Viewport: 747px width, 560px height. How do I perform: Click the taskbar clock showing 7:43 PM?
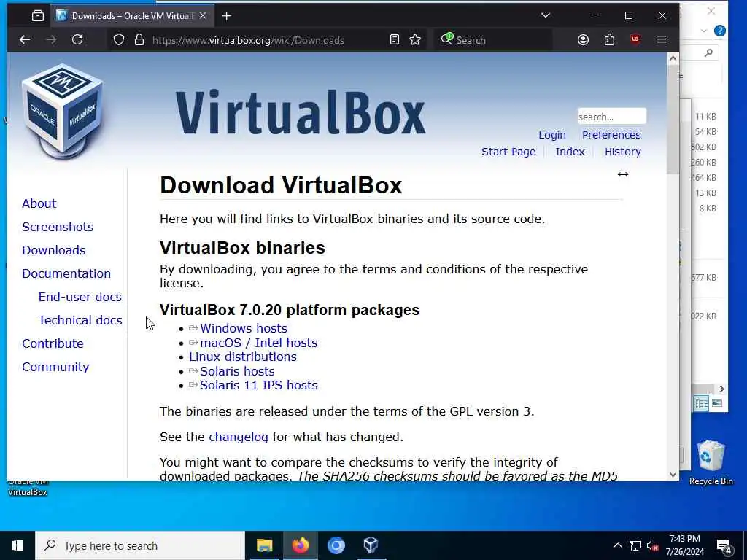pos(684,545)
